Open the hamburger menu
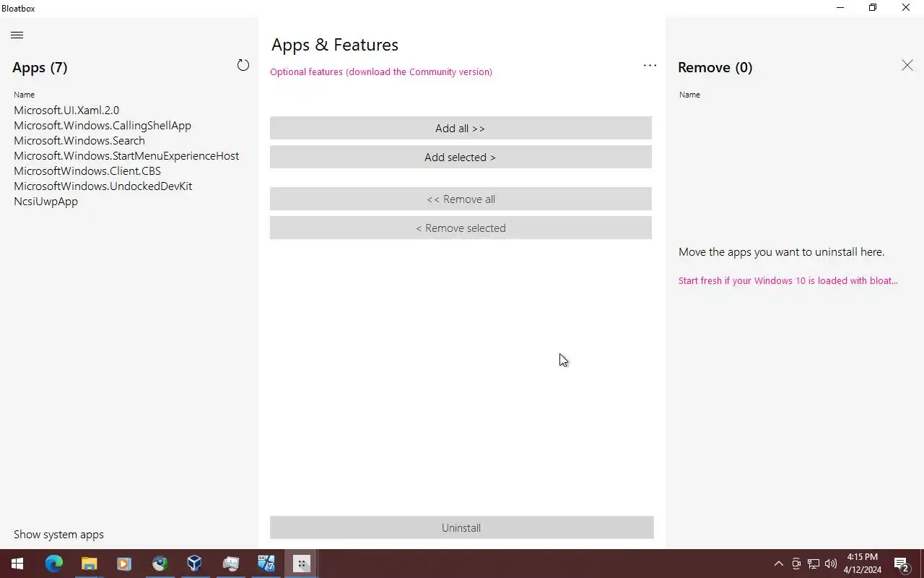Image resolution: width=924 pixels, height=578 pixels. point(17,35)
